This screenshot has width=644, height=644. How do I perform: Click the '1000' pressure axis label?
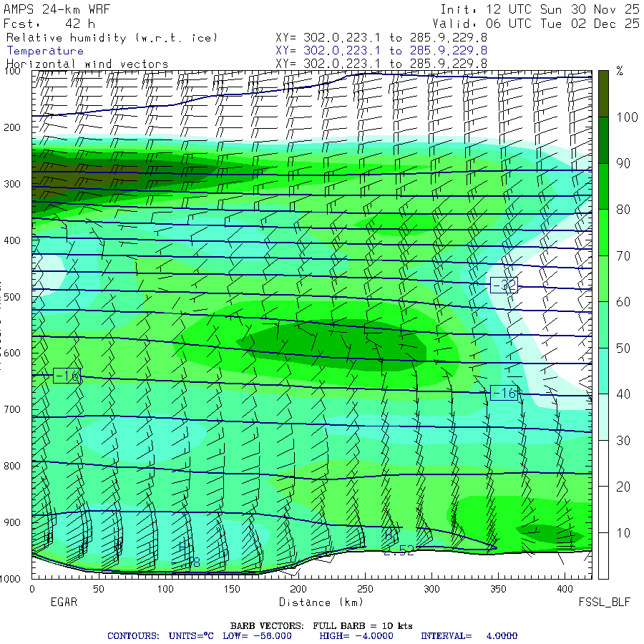(10, 579)
